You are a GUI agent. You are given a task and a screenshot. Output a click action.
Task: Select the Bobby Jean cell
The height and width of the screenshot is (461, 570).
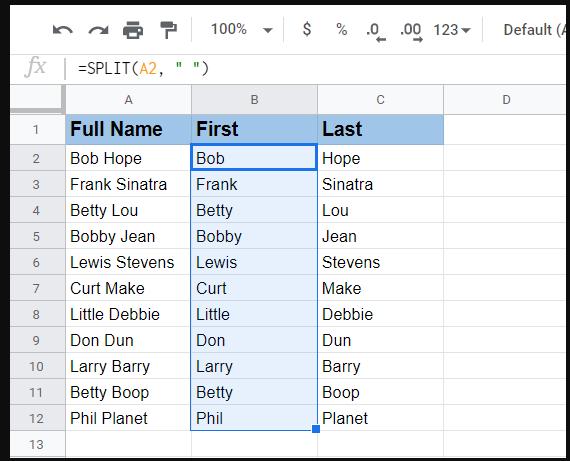click(128, 236)
